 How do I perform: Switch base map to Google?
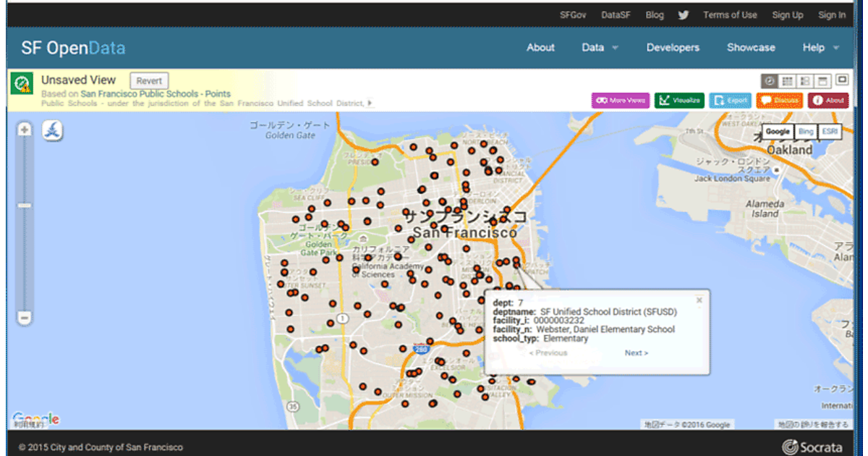click(778, 132)
